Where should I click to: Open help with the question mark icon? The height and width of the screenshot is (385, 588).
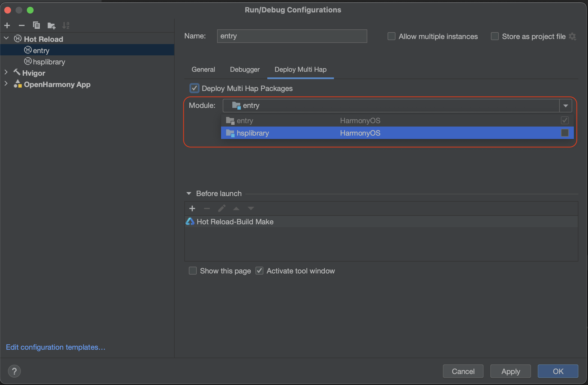pyautogui.click(x=14, y=371)
